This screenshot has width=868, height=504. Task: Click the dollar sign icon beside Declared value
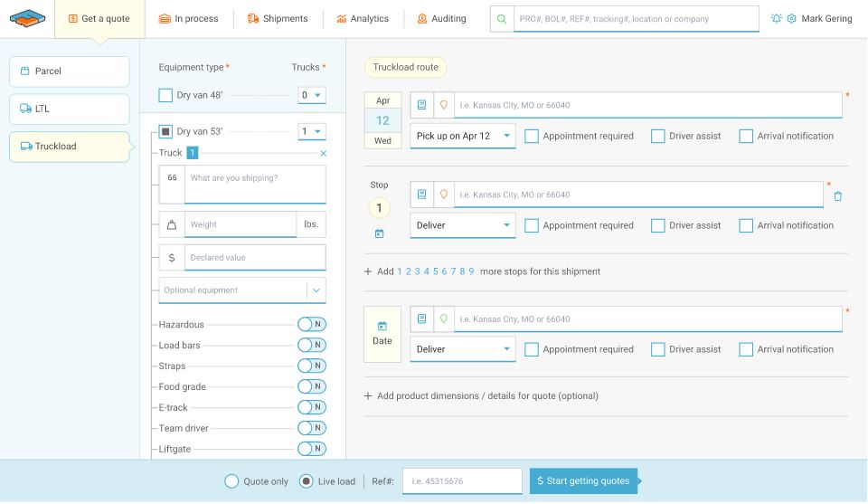coord(172,258)
